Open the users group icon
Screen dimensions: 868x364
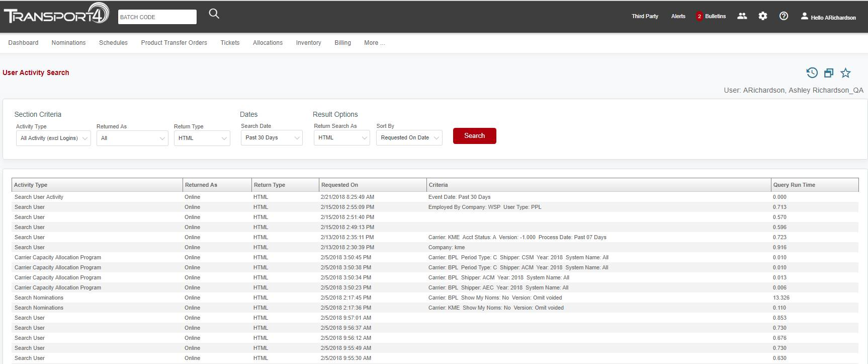point(742,16)
